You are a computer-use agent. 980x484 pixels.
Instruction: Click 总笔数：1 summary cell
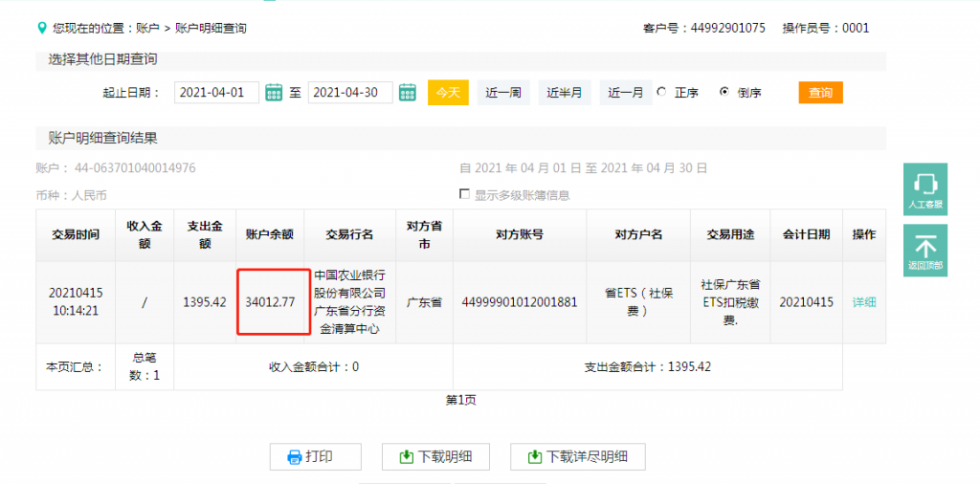145,366
